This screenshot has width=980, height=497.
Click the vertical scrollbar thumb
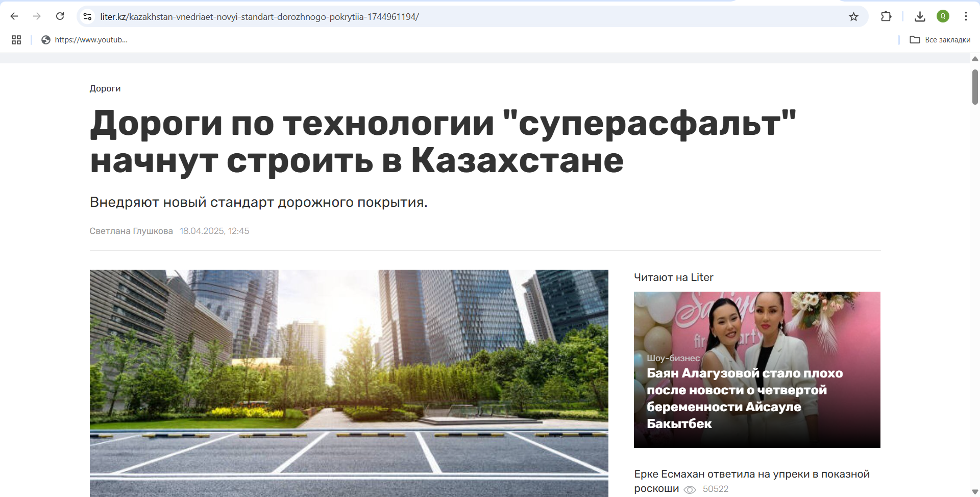pyautogui.click(x=975, y=87)
